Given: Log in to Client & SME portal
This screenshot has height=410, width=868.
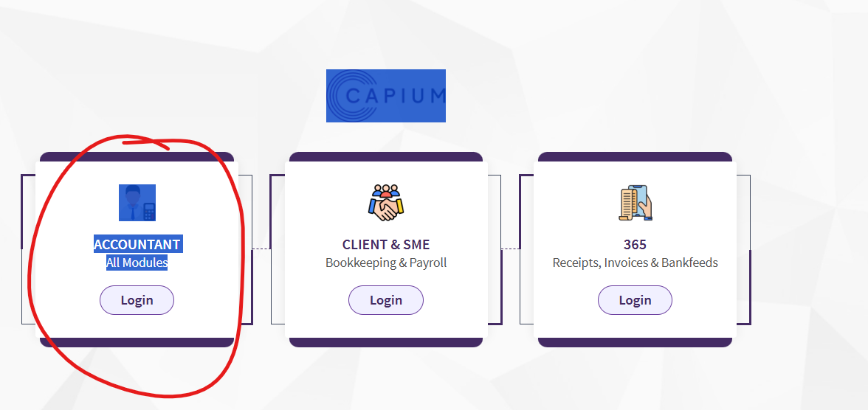Looking at the screenshot, I should click(x=386, y=300).
